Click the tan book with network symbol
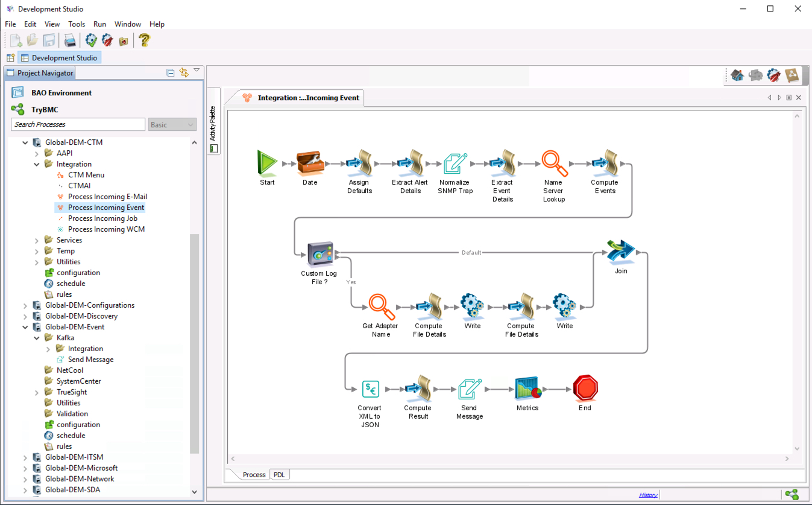 [792, 75]
